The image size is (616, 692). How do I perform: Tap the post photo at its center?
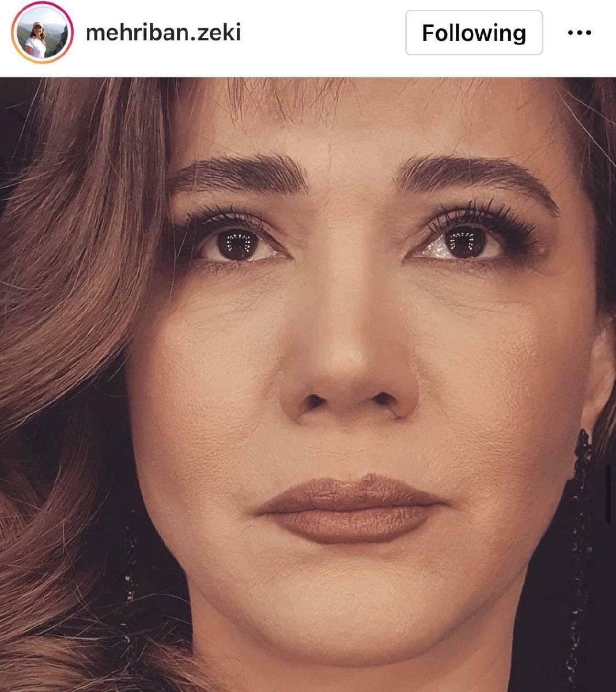[x=308, y=385]
